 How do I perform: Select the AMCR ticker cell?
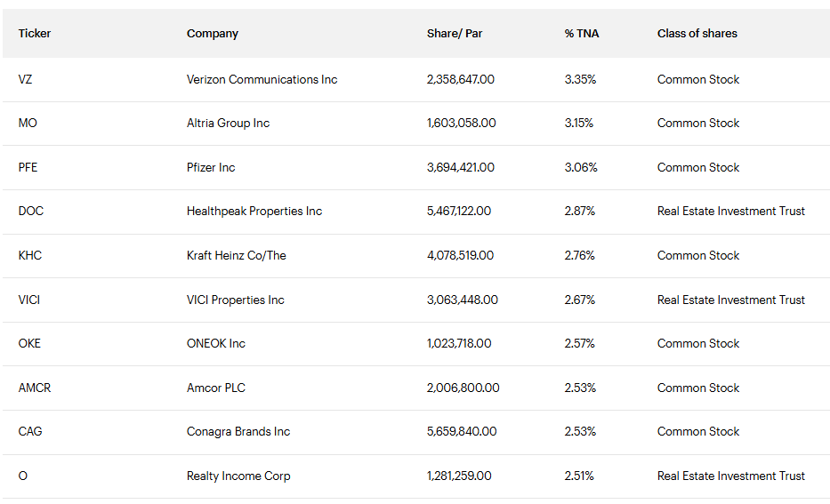pos(35,388)
